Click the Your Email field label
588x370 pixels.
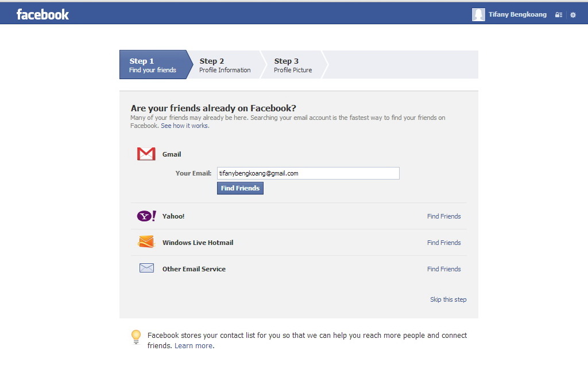[x=194, y=173]
